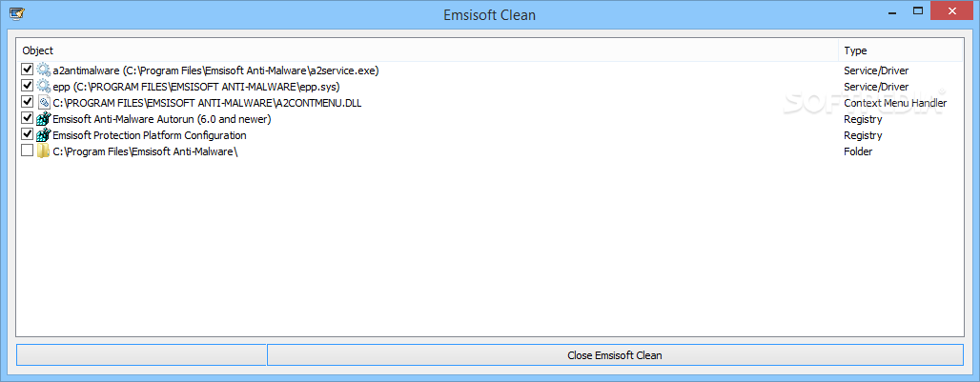
Task: Click Registry type cell in the Autorun row
Action: [x=863, y=119]
